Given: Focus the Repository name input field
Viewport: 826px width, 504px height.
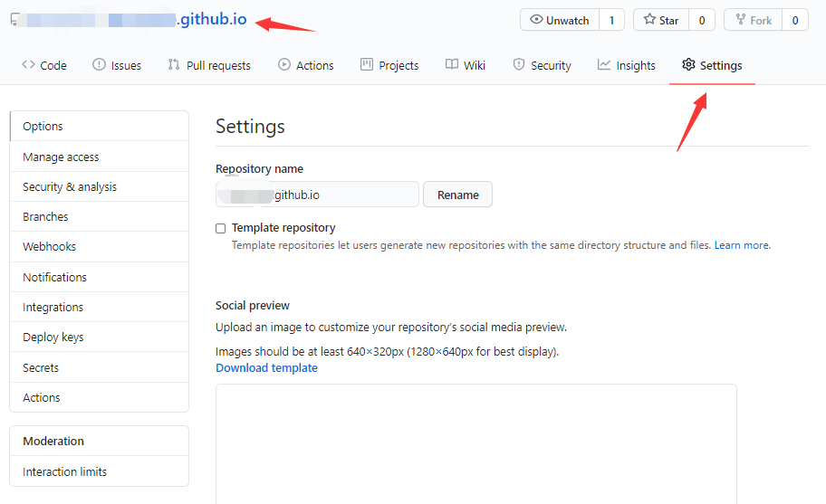Looking at the screenshot, I should (x=317, y=195).
